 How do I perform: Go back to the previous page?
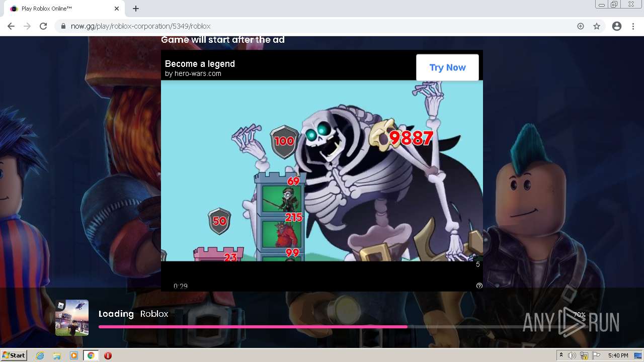(11, 26)
